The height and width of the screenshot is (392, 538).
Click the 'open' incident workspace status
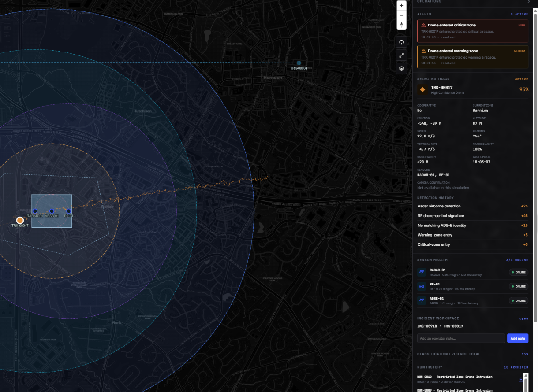pos(524,318)
